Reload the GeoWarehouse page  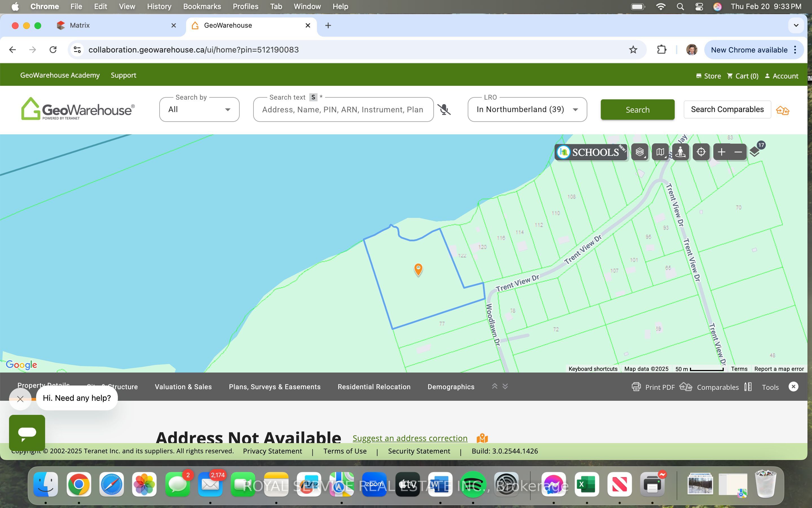pos(53,50)
